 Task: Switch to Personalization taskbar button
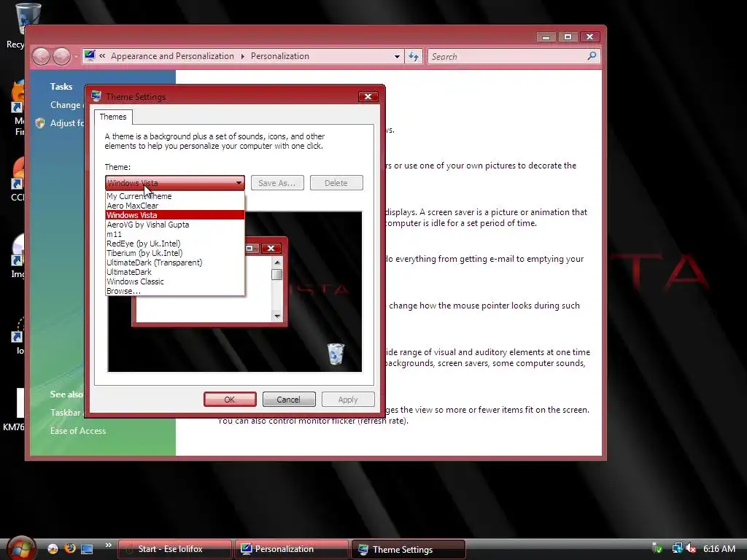[x=291, y=549]
